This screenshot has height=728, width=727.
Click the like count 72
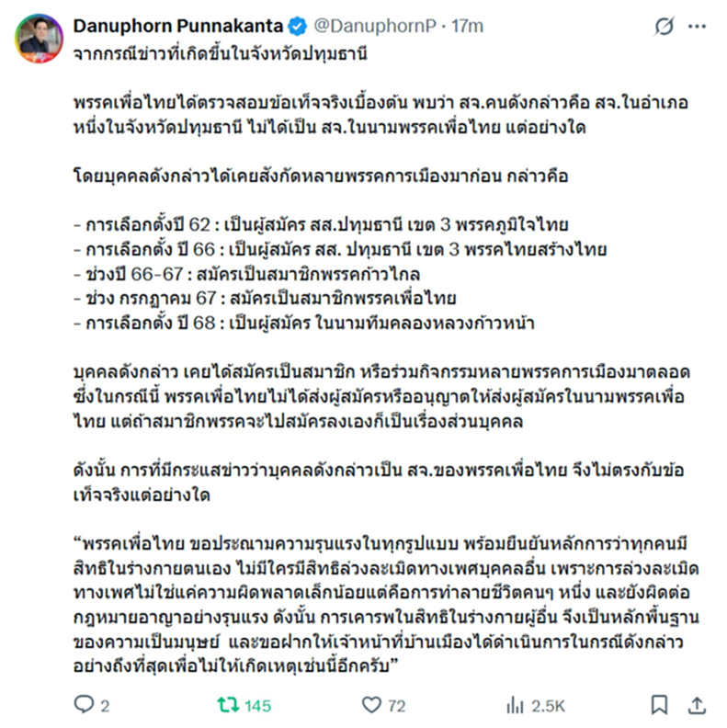tap(396, 706)
